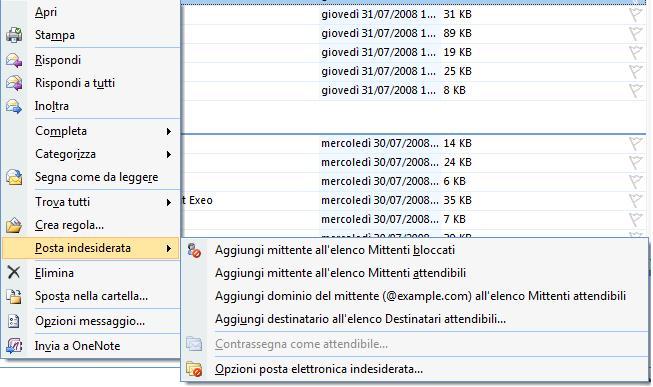Flag the 89 KB message from giovedì
The height and width of the screenshot is (387, 653).
[636, 34]
